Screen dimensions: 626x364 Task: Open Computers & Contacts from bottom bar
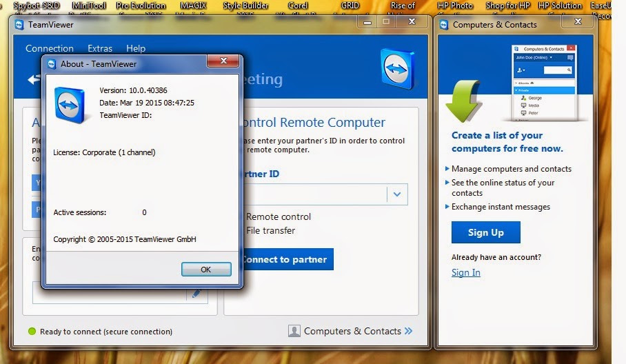(352, 331)
